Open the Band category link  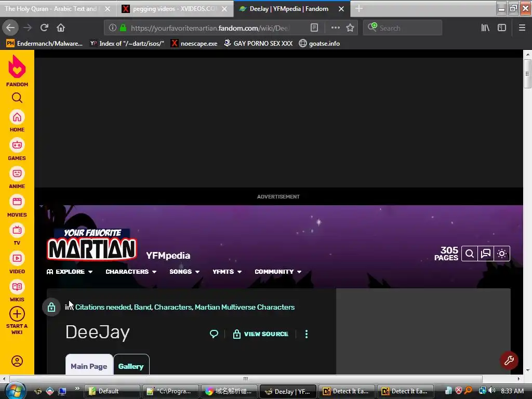(142, 307)
